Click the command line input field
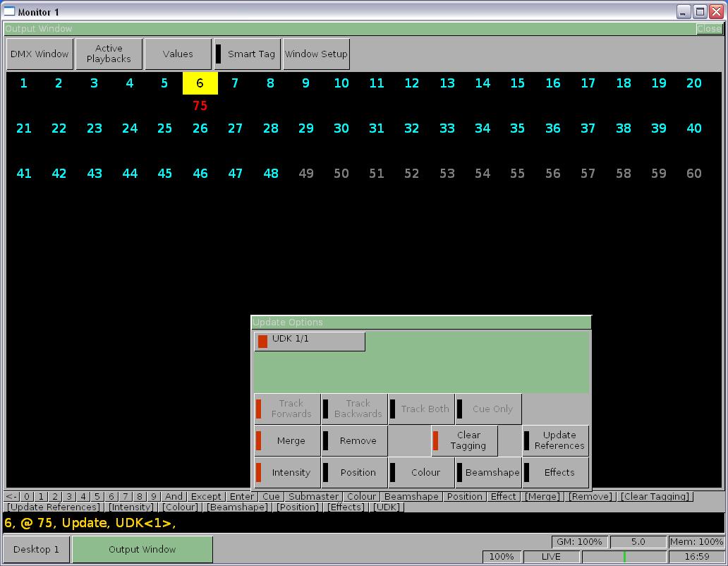Viewport: 728px width, 566px height. (363, 523)
